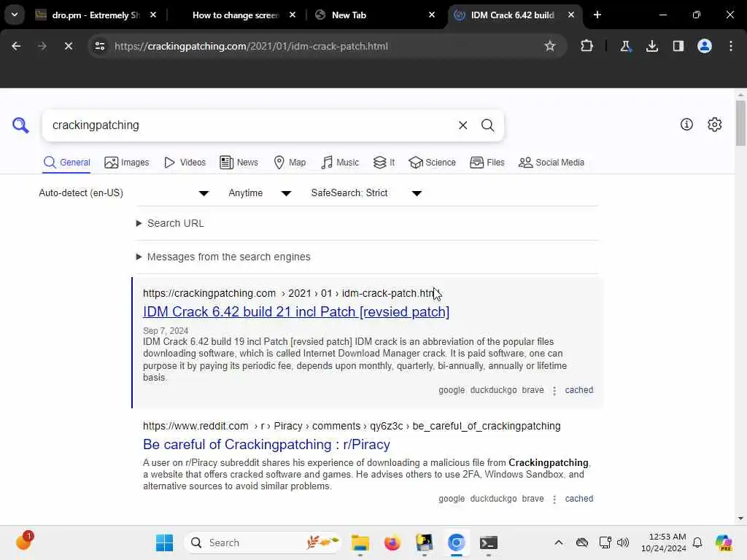Click the SearXNG magnifier logo
Viewport: 747px width, 560px height.
coord(20,125)
